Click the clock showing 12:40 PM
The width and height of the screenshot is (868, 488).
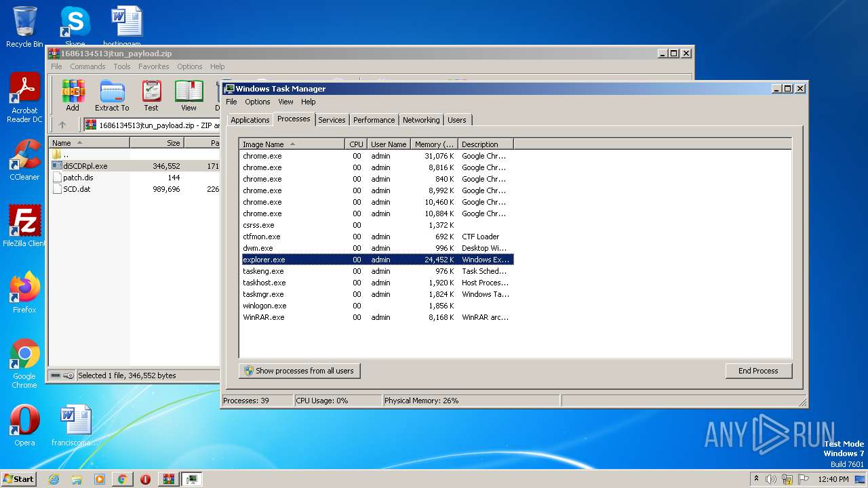coord(833,479)
